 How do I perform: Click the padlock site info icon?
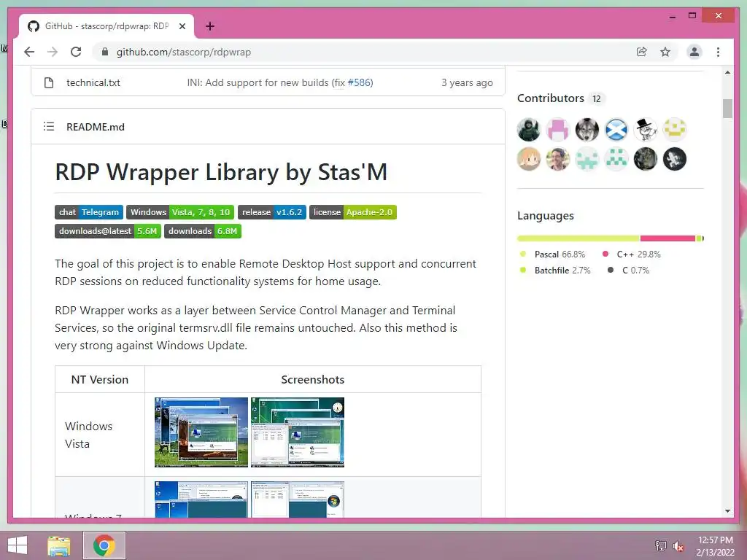105,52
